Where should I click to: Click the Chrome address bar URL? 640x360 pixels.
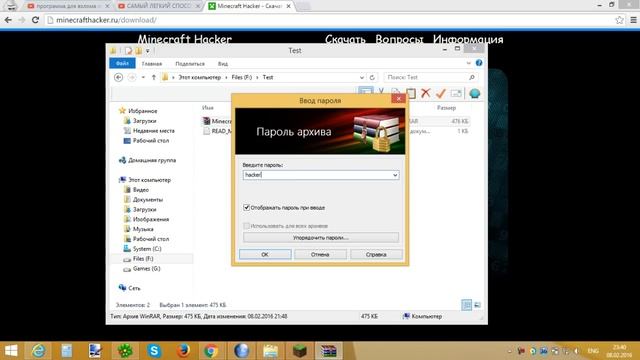(106, 20)
